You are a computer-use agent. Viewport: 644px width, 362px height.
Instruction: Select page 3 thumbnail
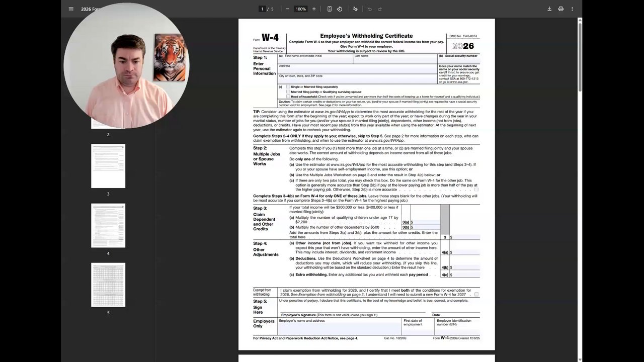tap(108, 166)
